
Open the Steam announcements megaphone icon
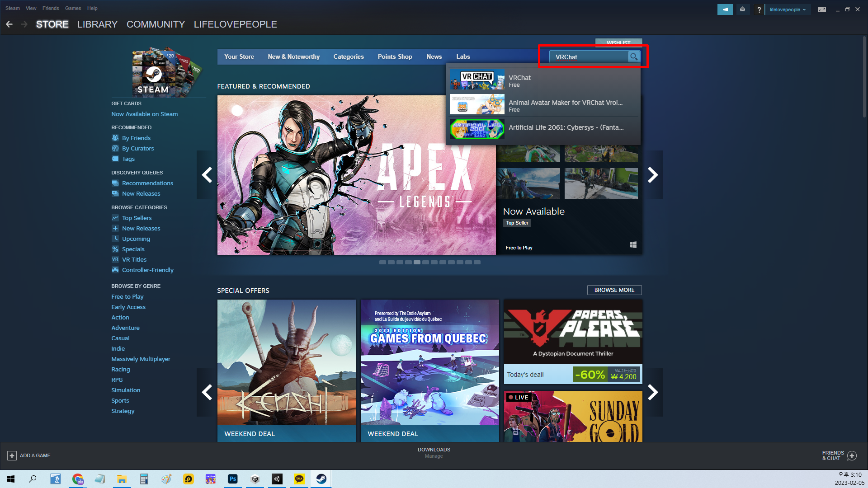pyautogui.click(x=725, y=9)
